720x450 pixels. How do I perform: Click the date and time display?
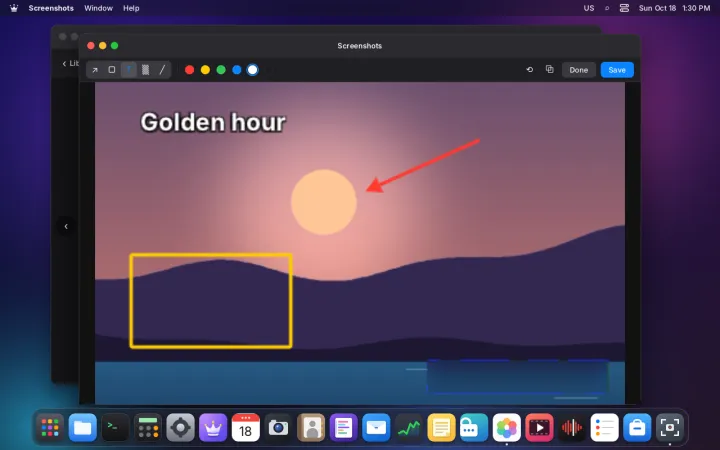(x=675, y=8)
